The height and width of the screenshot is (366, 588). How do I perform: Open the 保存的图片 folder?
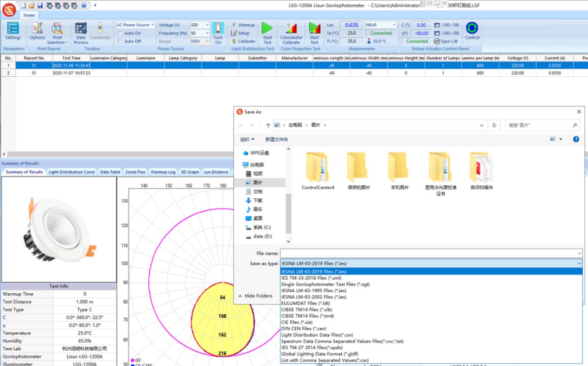358,171
